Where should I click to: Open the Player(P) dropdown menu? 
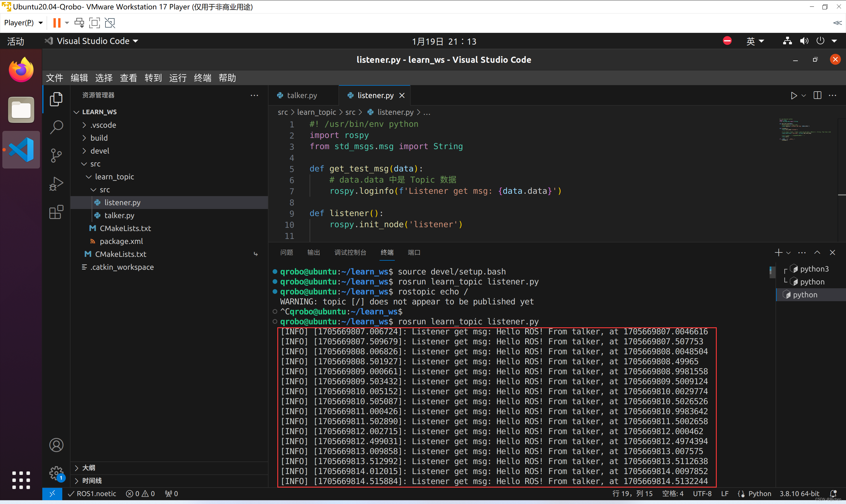(23, 23)
